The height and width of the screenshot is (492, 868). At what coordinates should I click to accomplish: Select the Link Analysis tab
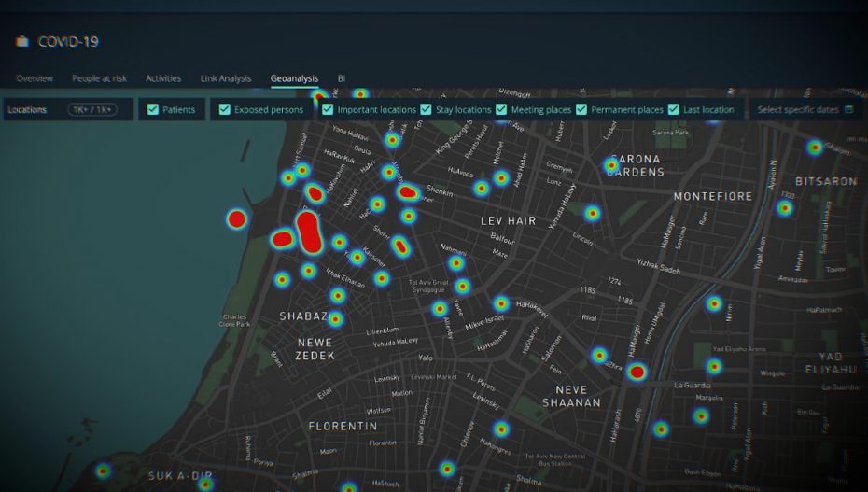[226, 78]
